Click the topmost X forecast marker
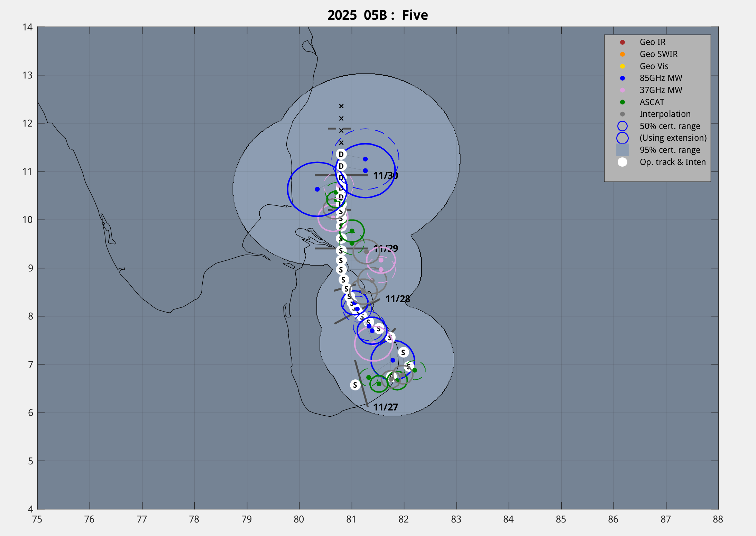This screenshot has height=536, width=756. tap(341, 106)
